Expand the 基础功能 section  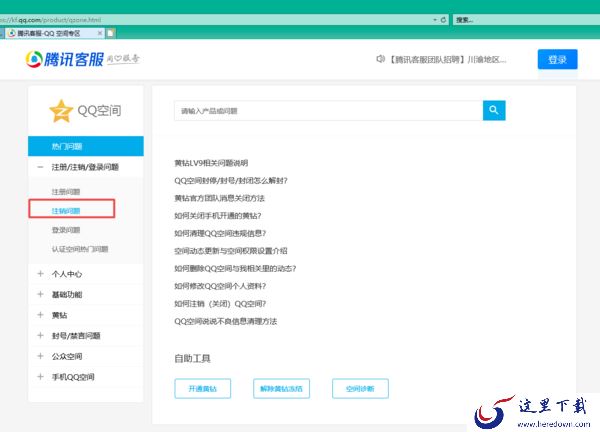[x=86, y=295]
